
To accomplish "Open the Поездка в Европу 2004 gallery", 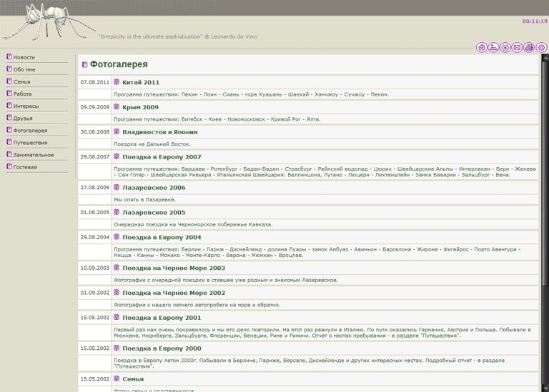I will coord(162,238).
